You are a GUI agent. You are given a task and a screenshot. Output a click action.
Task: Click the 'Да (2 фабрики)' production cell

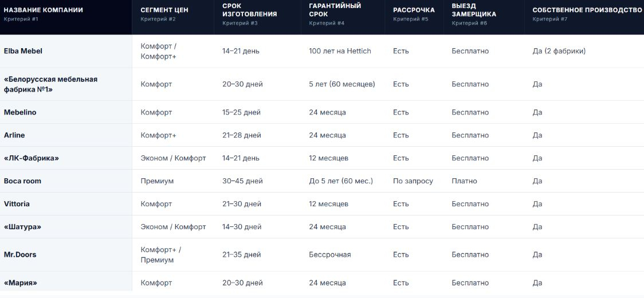tap(559, 52)
